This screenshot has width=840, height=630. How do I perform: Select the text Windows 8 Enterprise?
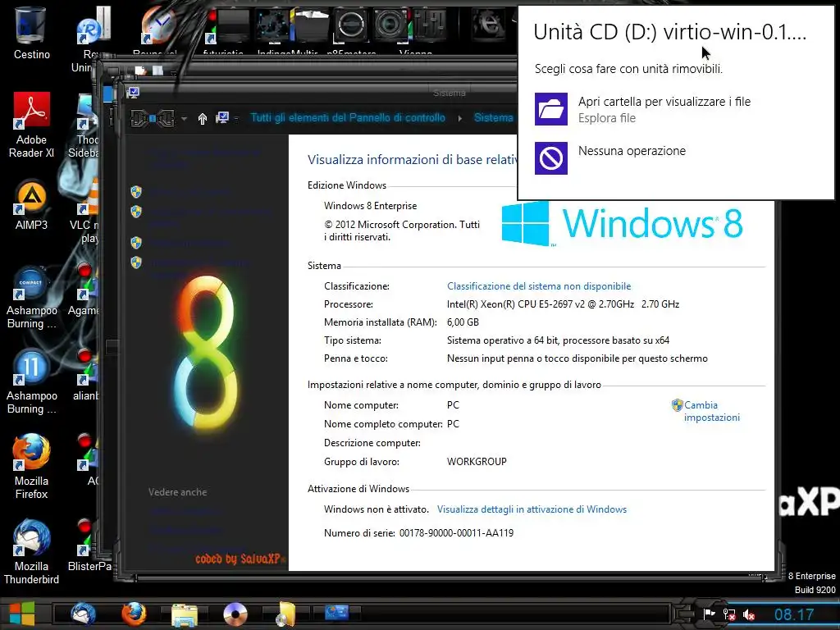coord(370,206)
